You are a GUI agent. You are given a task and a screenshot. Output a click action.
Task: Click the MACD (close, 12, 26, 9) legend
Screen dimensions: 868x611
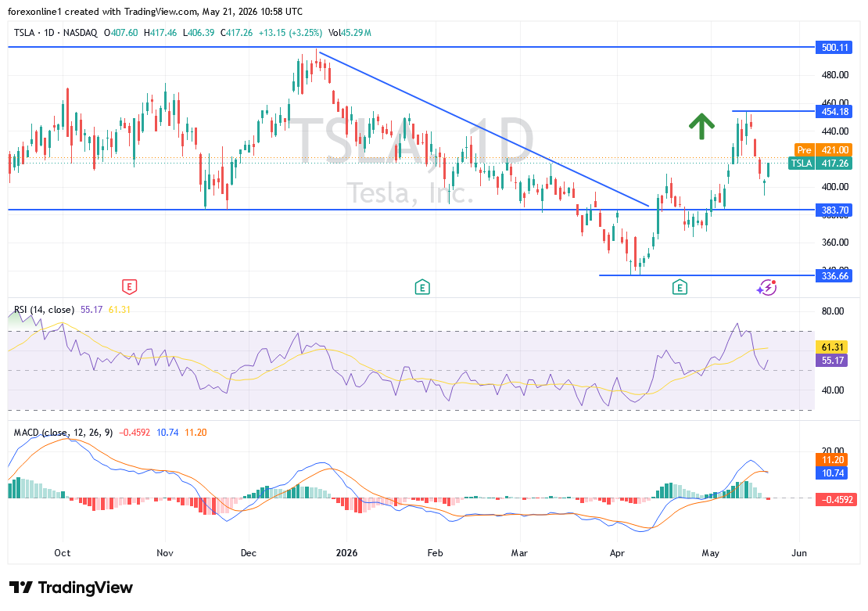tap(63, 433)
